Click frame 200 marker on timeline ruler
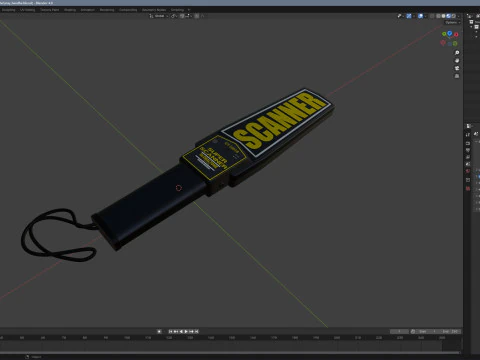480x360 pixels. (337, 338)
